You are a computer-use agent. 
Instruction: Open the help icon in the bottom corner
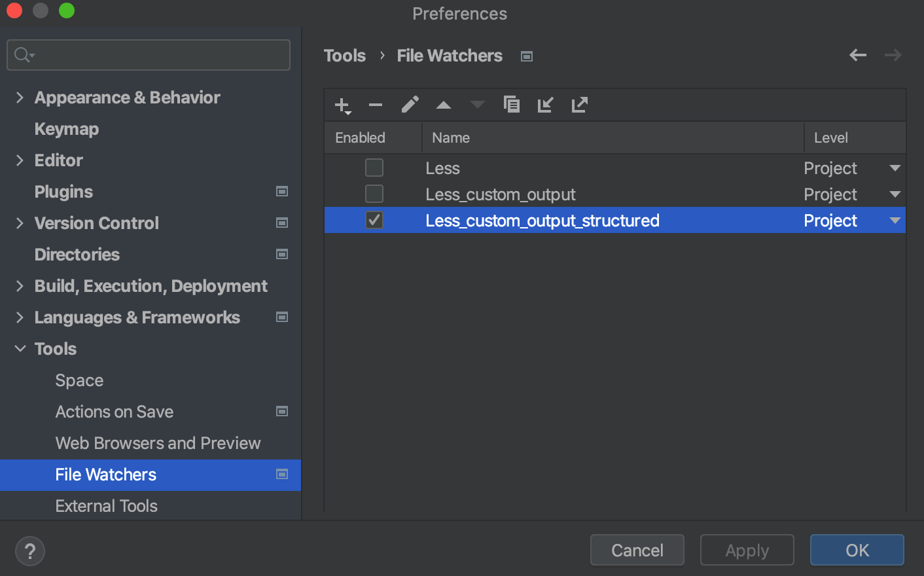pyautogui.click(x=29, y=551)
